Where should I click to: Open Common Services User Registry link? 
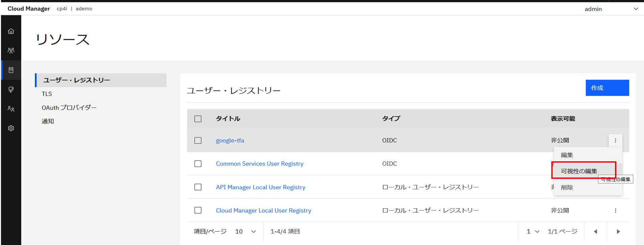point(259,164)
